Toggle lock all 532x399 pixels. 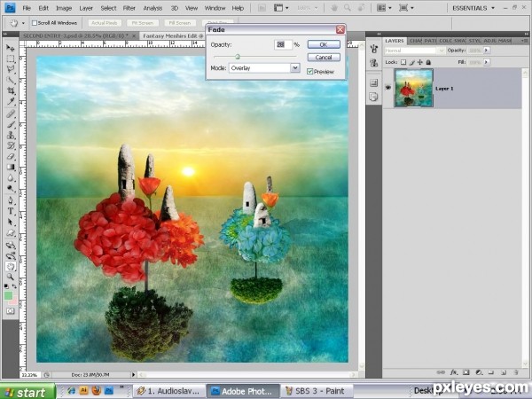(x=428, y=62)
